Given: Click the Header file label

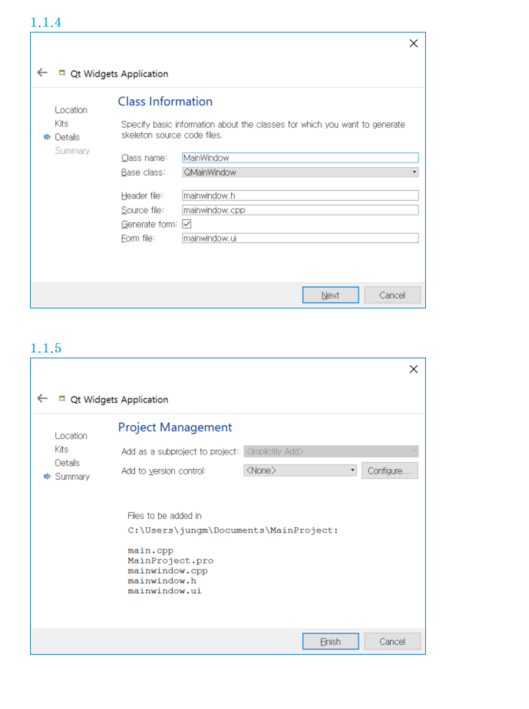Looking at the screenshot, I should pyautogui.click(x=142, y=195).
